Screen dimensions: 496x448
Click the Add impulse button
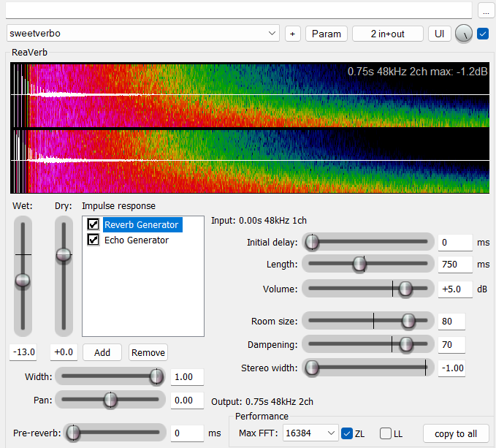(x=102, y=352)
